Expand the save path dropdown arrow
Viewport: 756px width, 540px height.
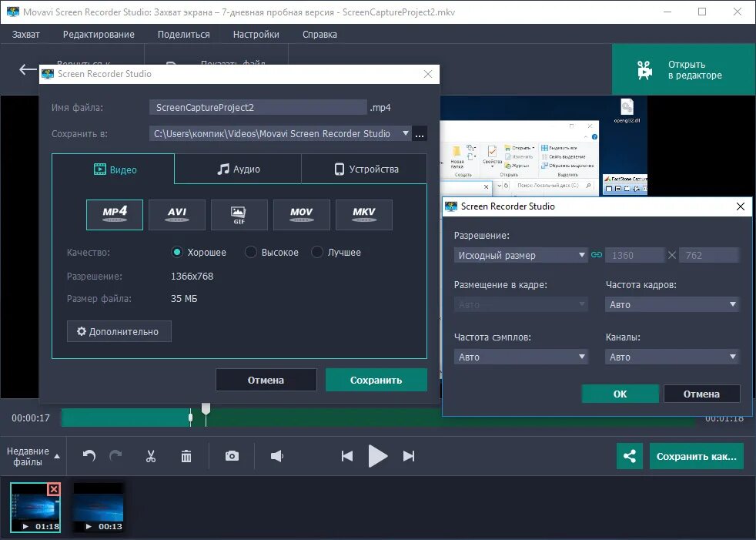coord(406,133)
